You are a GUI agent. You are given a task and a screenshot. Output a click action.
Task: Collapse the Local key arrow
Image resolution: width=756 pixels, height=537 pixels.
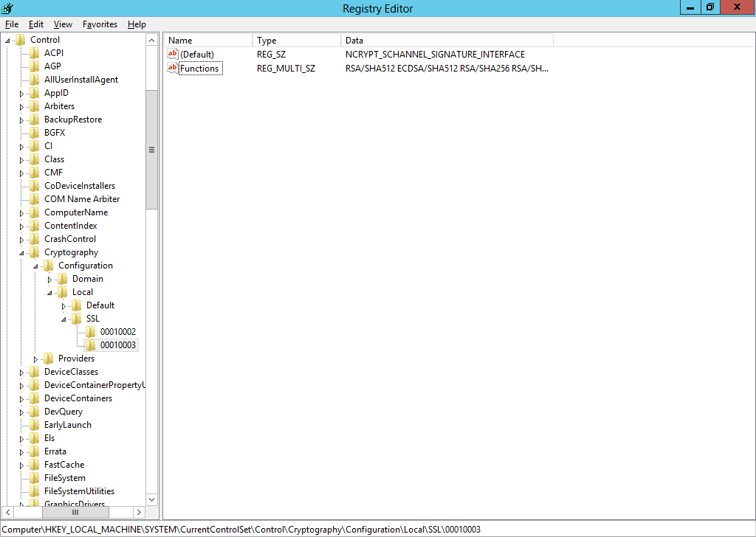tap(49, 292)
